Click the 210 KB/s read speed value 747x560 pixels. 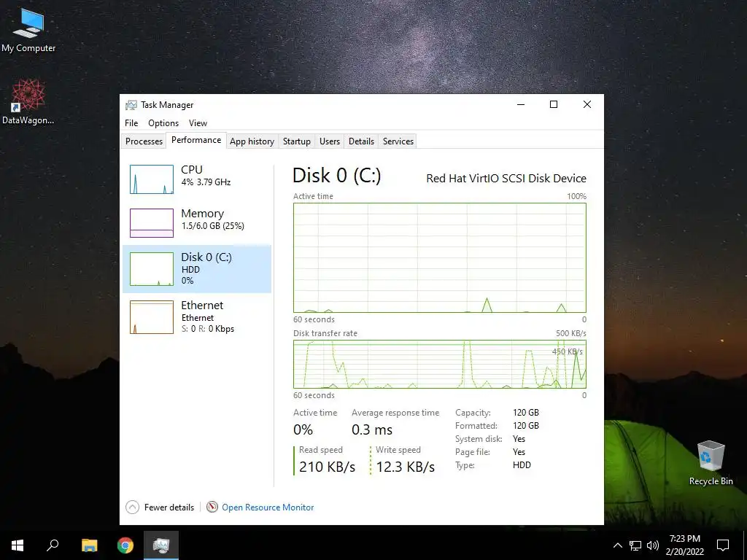point(328,467)
